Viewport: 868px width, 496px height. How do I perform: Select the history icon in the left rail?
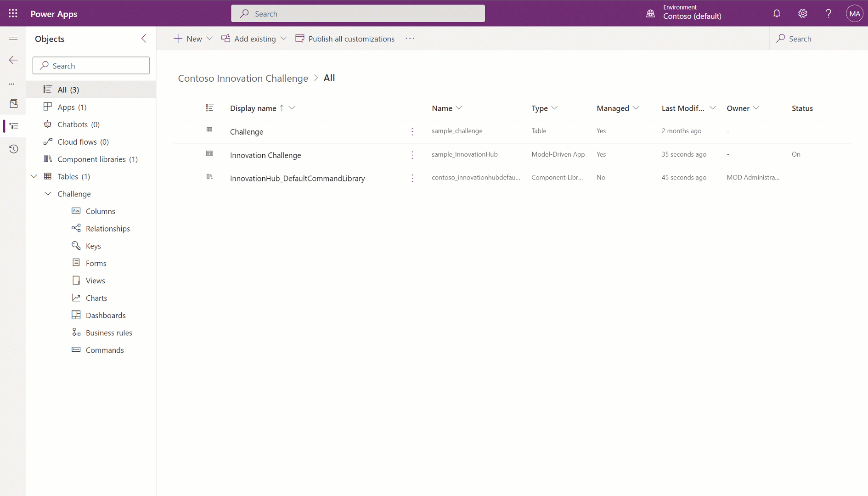13,149
